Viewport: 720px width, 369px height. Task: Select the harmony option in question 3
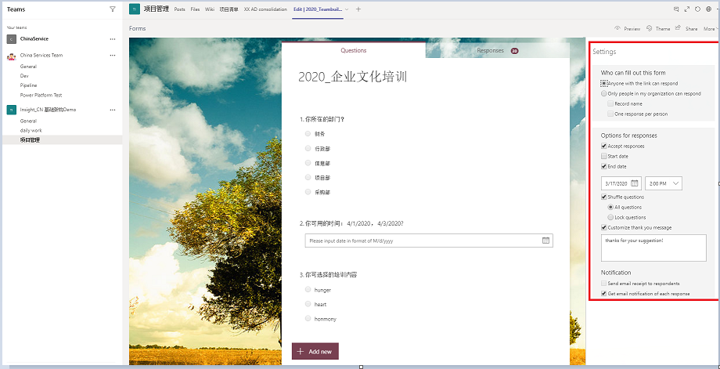click(308, 318)
